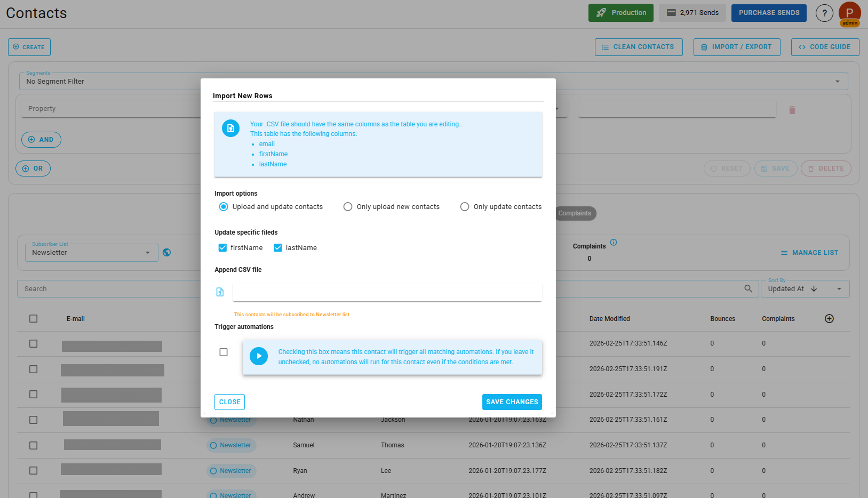The height and width of the screenshot is (498, 868).
Task: Uncheck the firstName update field
Action: [222, 247]
